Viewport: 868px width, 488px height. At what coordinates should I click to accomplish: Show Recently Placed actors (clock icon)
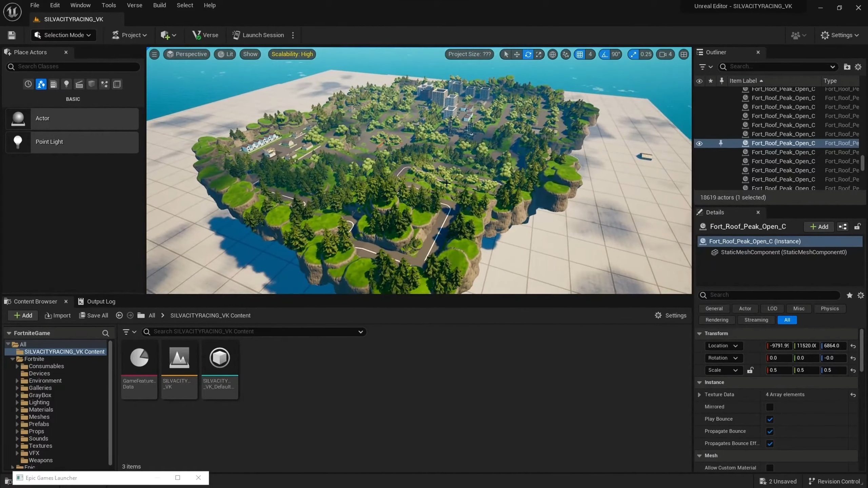click(28, 84)
